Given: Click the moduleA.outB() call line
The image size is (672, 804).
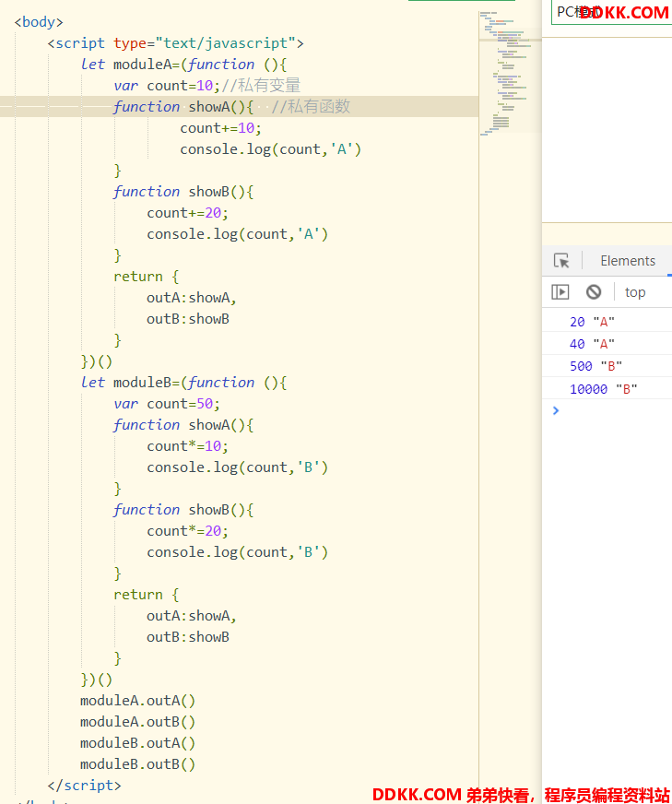Looking at the screenshot, I should click(x=138, y=722).
